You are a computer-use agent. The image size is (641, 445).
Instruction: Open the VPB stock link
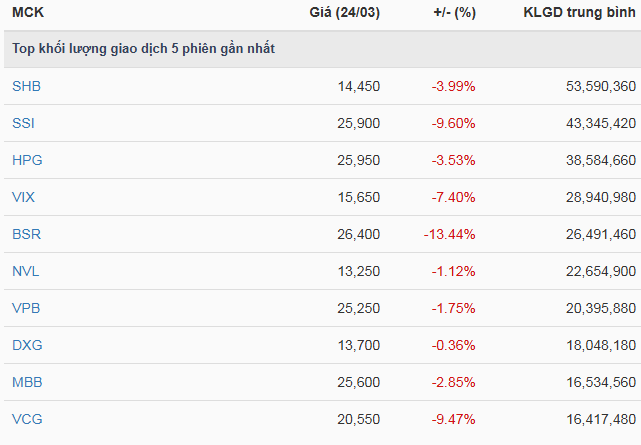tap(26, 308)
